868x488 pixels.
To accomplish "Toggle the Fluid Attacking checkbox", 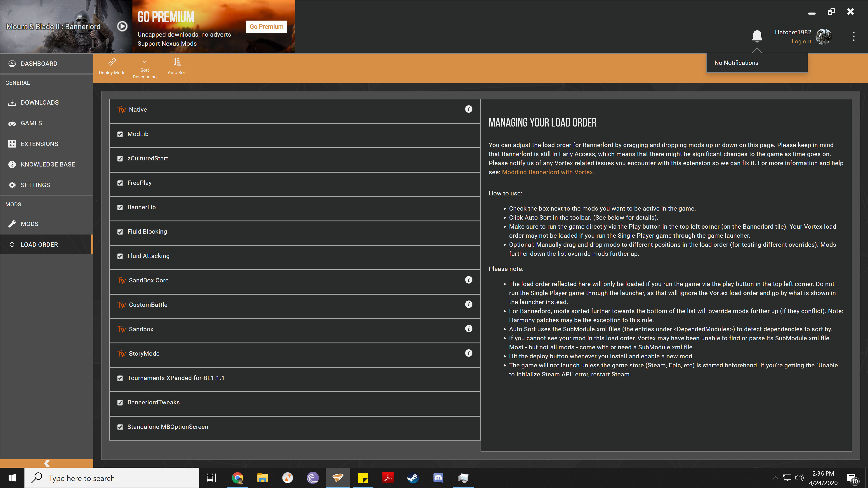I will tap(120, 256).
